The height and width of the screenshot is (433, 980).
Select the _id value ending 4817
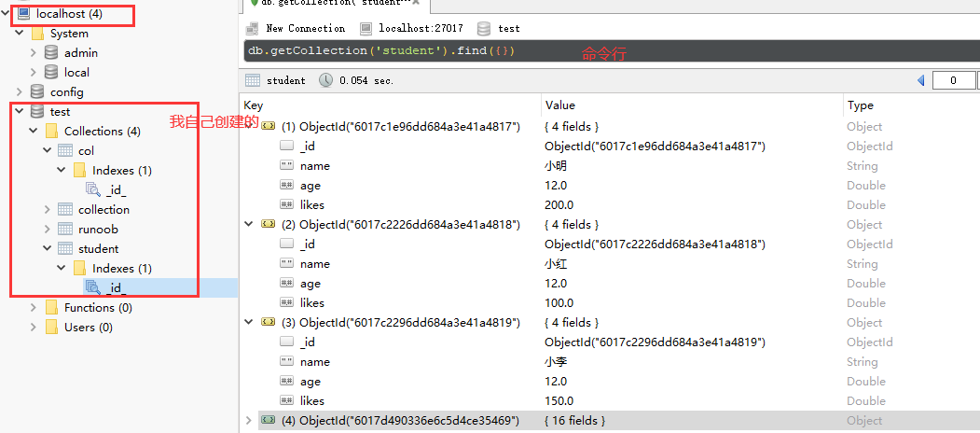coord(655,147)
